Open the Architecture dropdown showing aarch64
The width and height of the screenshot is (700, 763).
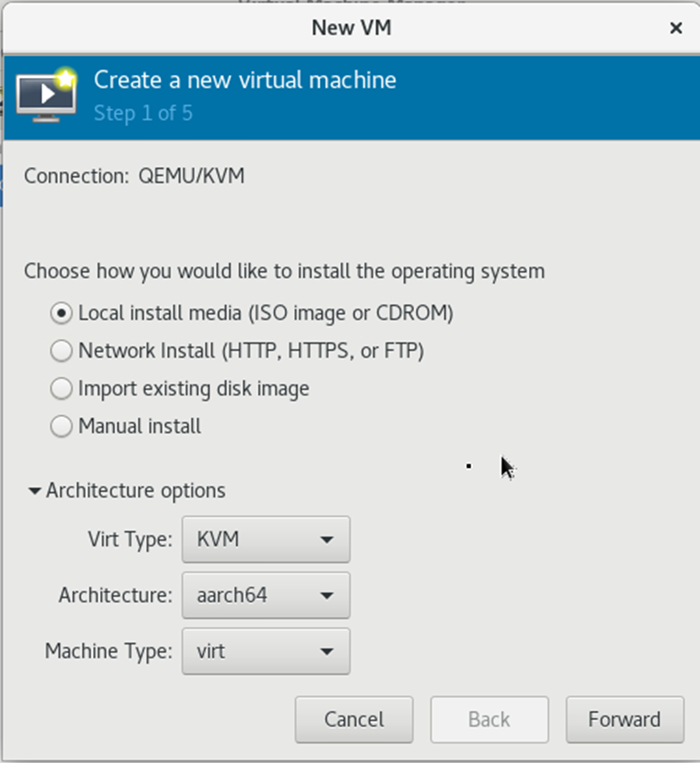pos(266,596)
